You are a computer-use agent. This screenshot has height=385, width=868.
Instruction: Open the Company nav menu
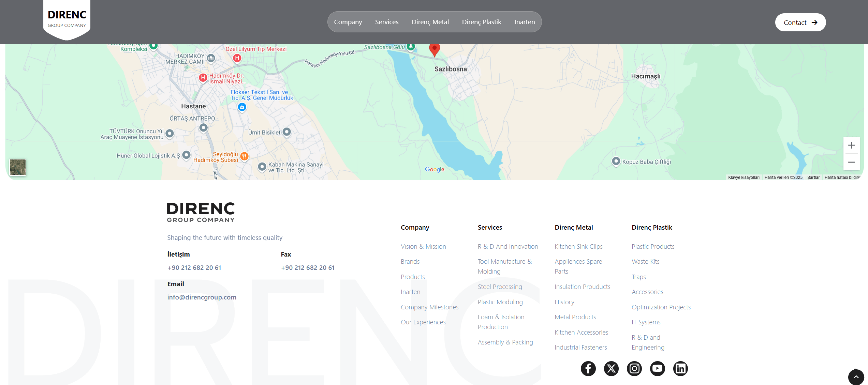tap(348, 22)
